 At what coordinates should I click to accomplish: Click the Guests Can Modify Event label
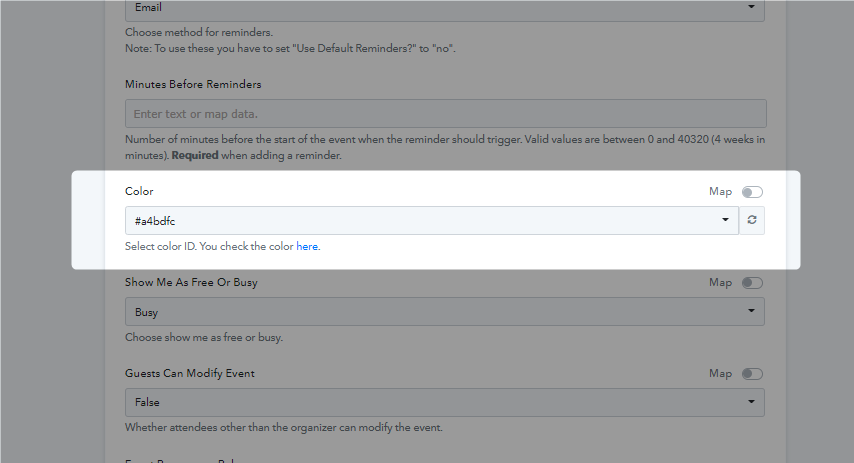(x=190, y=374)
